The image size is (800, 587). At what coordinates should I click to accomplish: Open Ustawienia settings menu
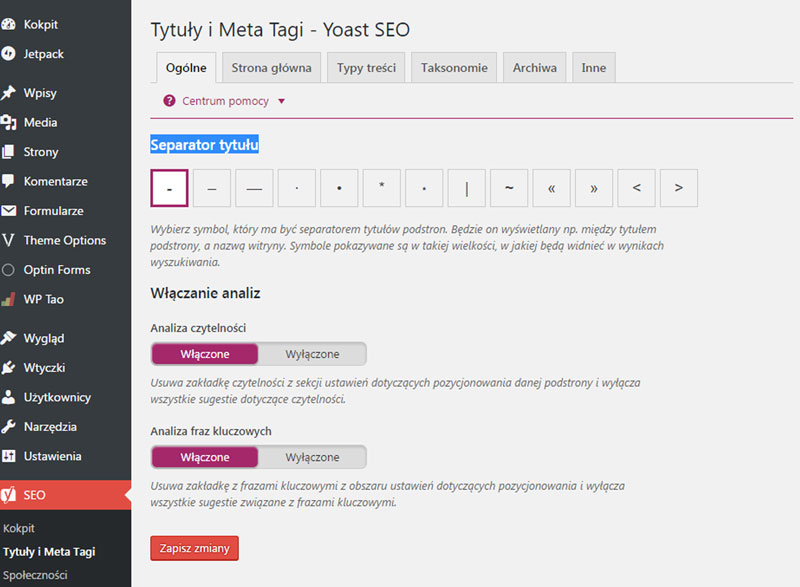click(53, 456)
